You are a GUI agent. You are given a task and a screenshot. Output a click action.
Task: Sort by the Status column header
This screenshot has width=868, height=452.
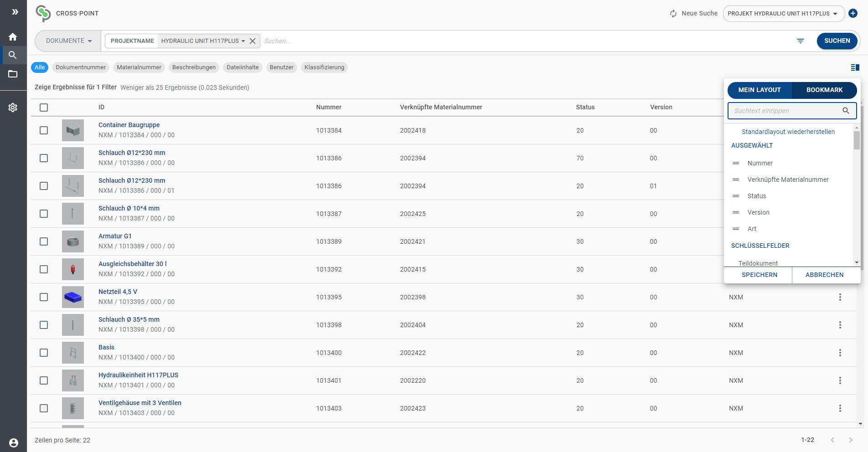coord(585,108)
